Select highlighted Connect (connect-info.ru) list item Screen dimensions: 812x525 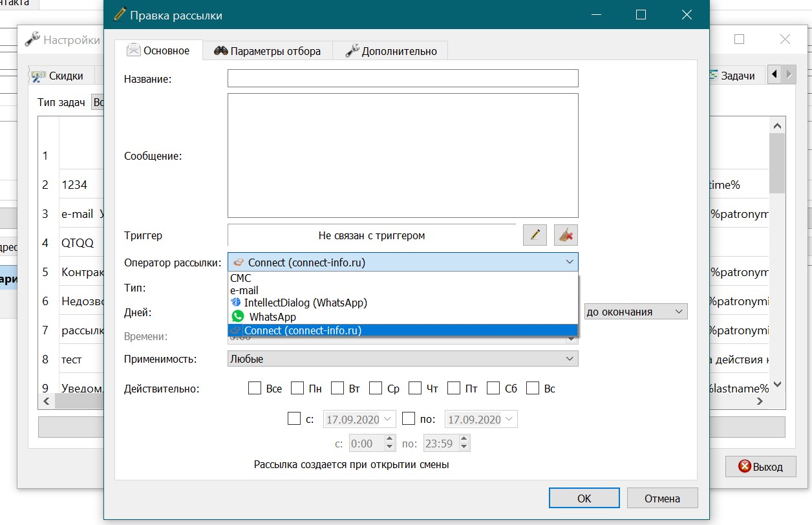403,330
